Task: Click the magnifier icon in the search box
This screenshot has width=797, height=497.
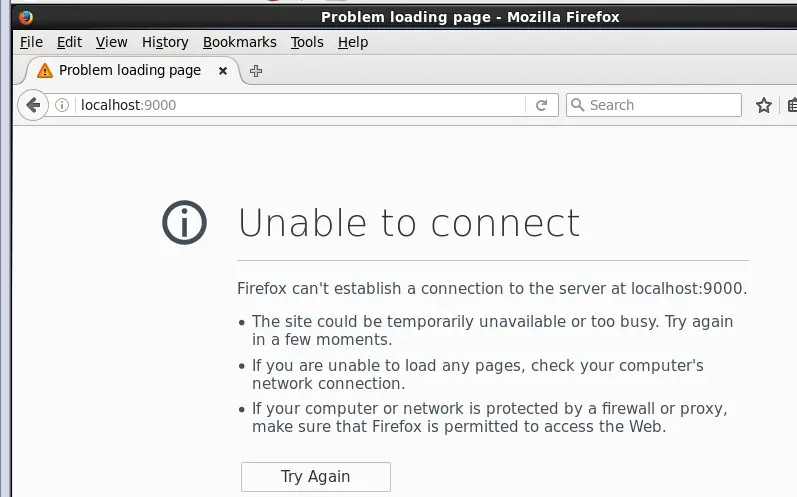Action: click(577, 105)
